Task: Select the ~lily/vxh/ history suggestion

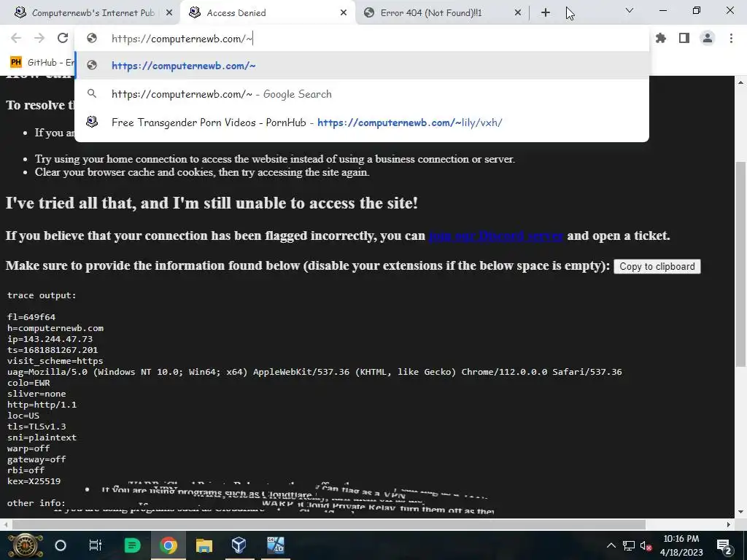Action: point(362,122)
